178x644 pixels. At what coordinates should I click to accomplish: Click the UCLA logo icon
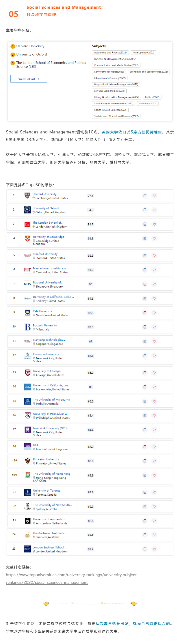click(x=28, y=387)
